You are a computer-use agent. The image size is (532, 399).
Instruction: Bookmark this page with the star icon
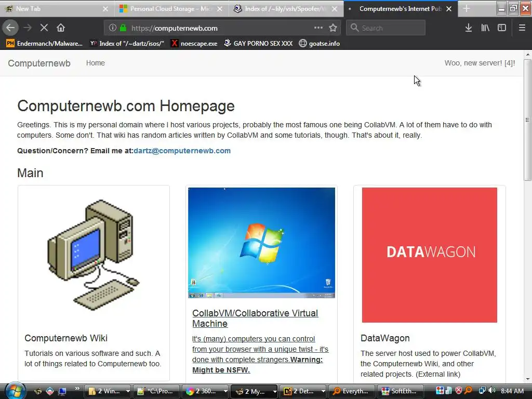tap(333, 28)
